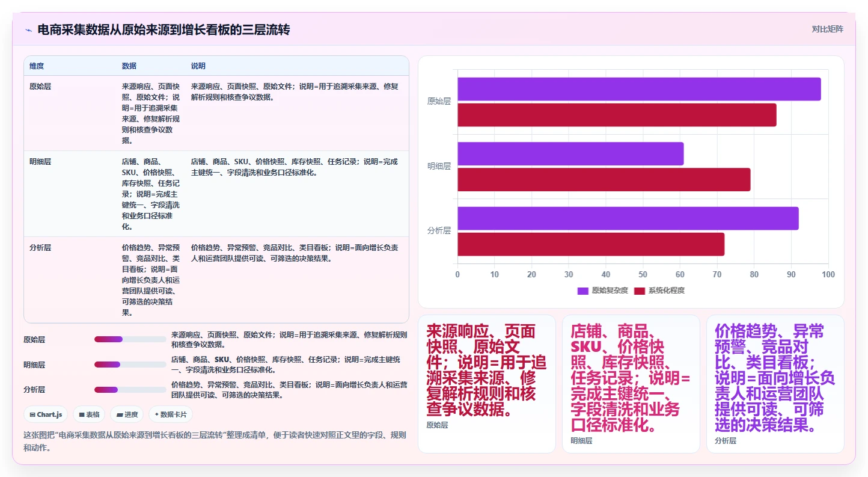The height and width of the screenshot is (477, 868).
Task: Click the 分析层 label in progress list
Action: click(34, 390)
